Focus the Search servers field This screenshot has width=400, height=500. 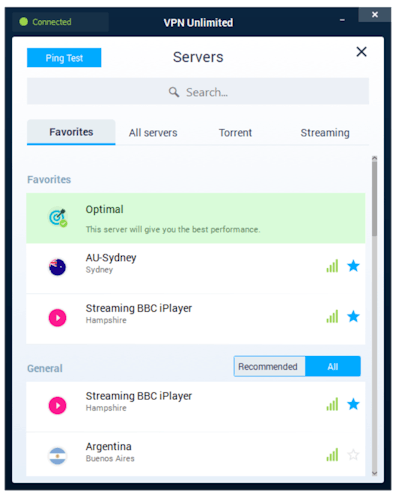[198, 91]
